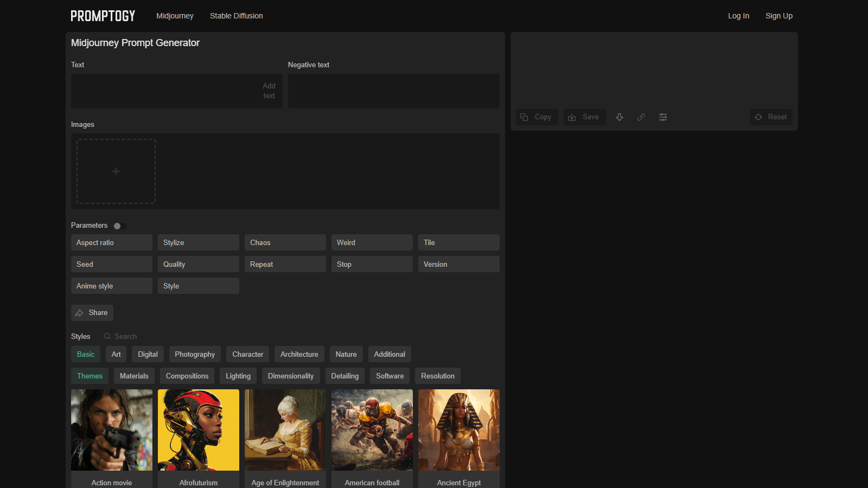The height and width of the screenshot is (488, 868).
Task: Open the prompt settings sliders icon
Action: coord(663,117)
